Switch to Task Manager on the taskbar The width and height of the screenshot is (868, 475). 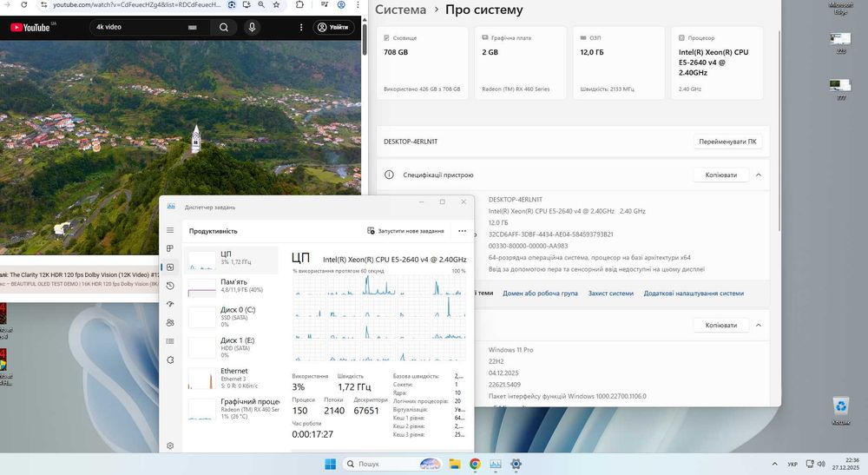[496, 464]
